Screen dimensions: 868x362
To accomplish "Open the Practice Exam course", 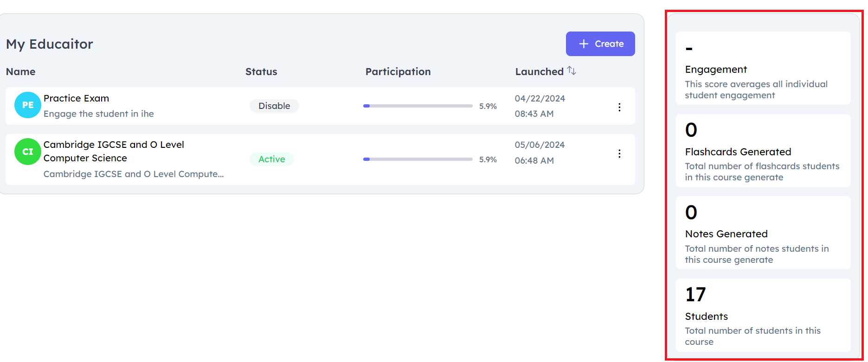I will (77, 98).
